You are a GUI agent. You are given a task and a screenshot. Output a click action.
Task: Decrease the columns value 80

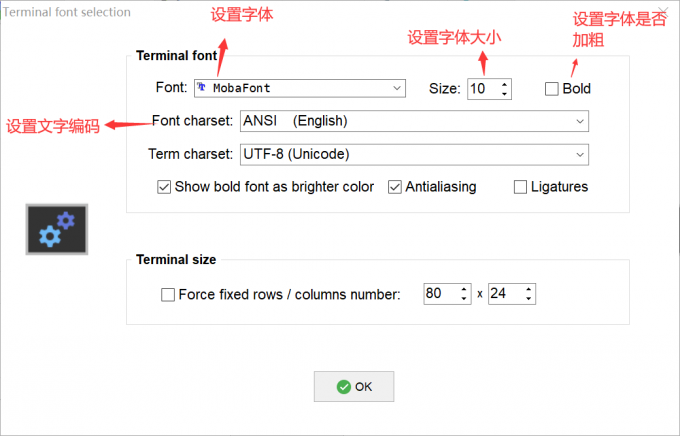464,299
